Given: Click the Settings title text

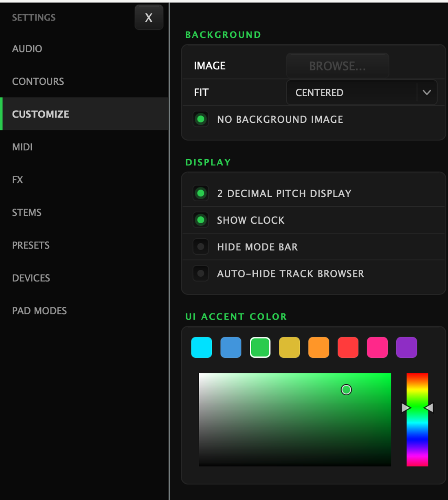Looking at the screenshot, I should [x=34, y=18].
